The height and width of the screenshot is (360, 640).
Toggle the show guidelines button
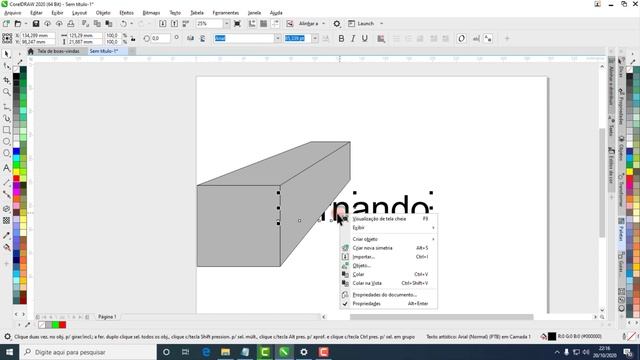[x=276, y=24]
